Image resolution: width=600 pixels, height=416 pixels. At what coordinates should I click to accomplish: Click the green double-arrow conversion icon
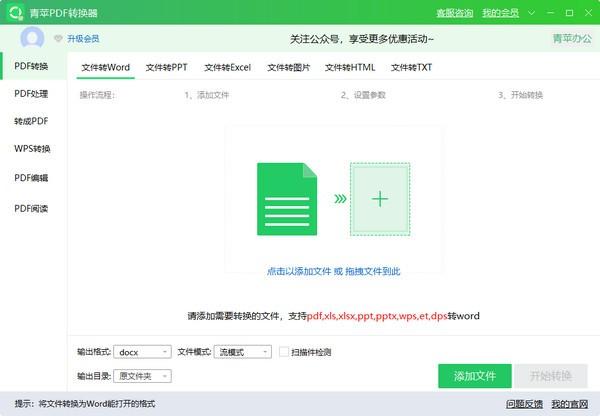tap(340, 199)
